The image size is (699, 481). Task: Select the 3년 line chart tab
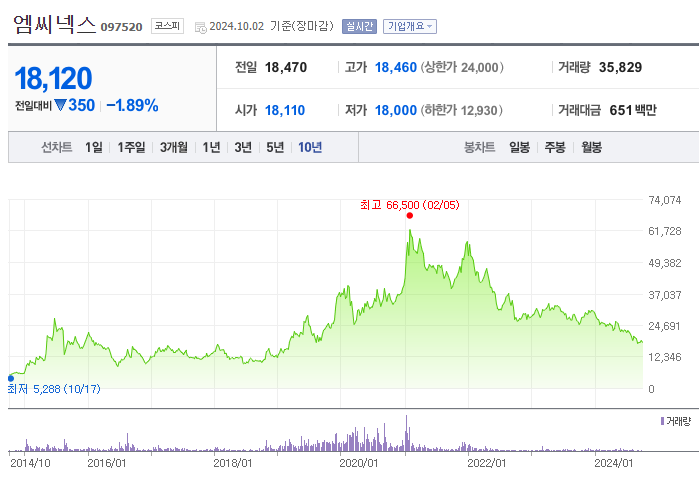pyautogui.click(x=243, y=147)
